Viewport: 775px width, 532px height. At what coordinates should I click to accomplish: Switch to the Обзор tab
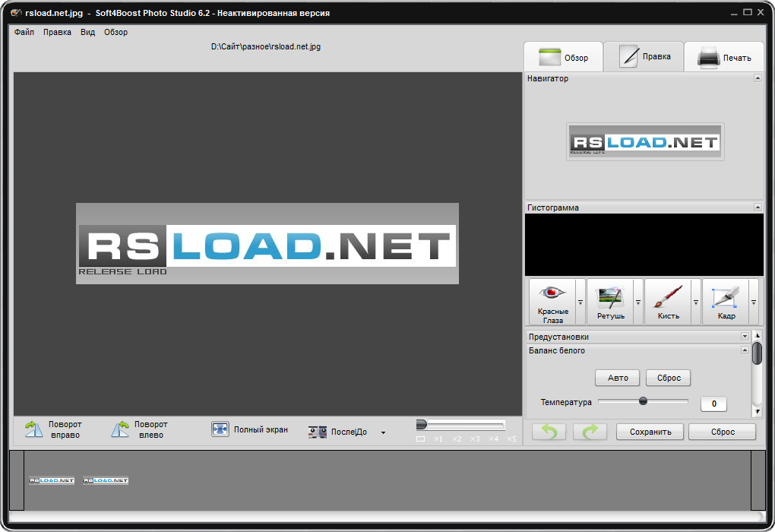pyautogui.click(x=564, y=57)
